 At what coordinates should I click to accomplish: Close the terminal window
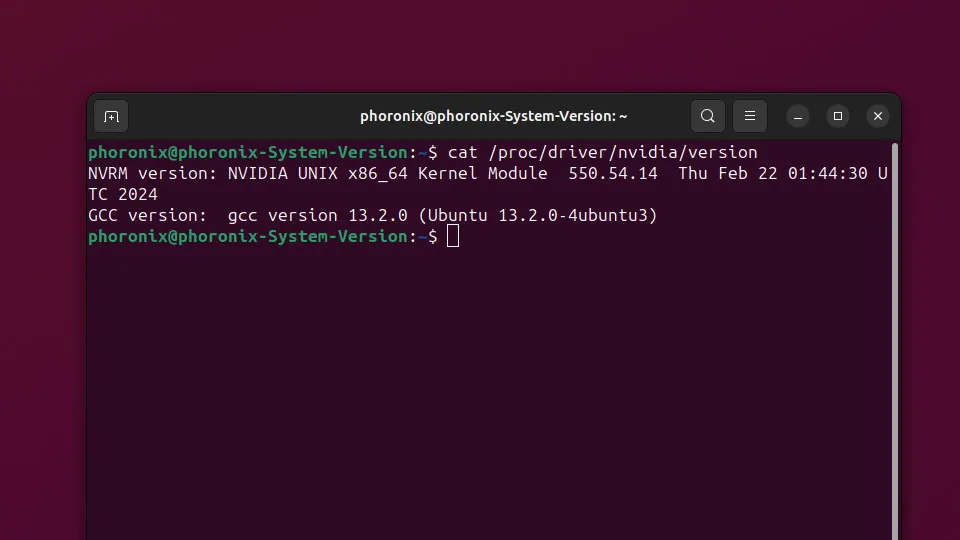877,116
